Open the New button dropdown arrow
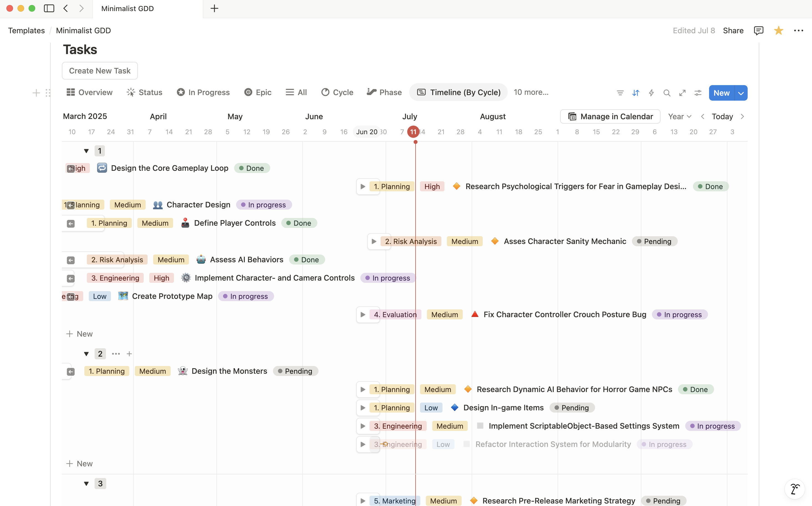The image size is (812, 506). [741, 93]
